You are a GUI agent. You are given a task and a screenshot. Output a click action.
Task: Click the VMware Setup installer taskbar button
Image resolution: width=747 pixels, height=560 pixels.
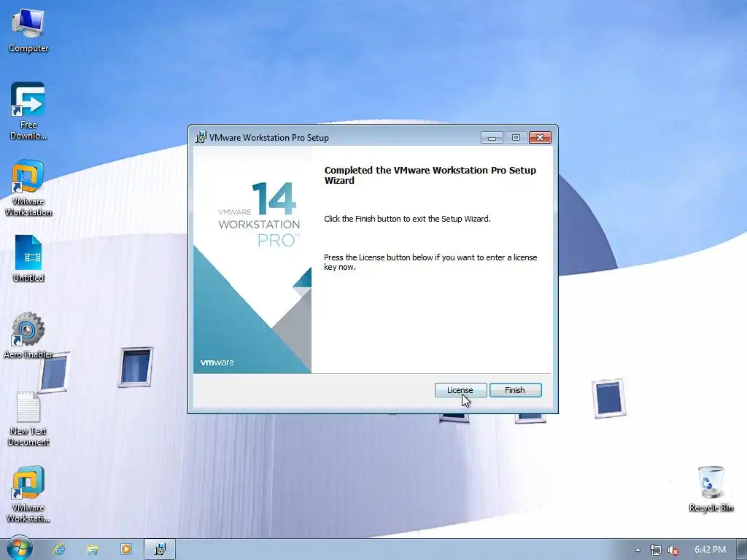[x=160, y=549]
